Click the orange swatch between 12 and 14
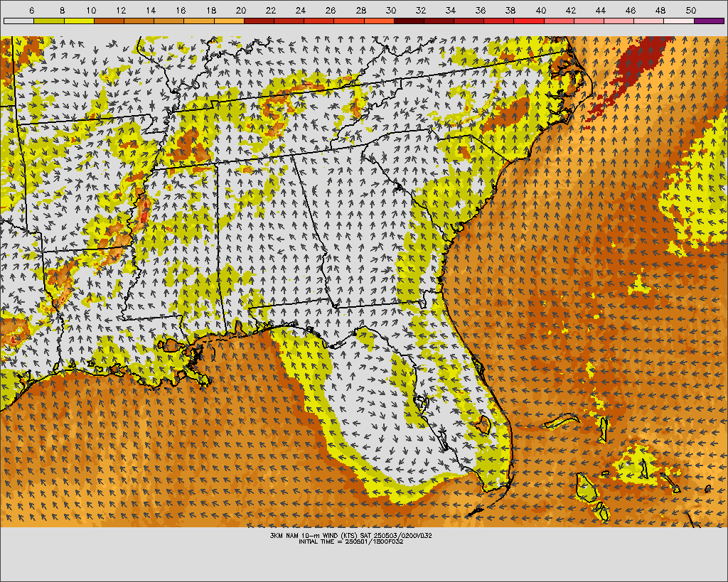 click(139, 21)
